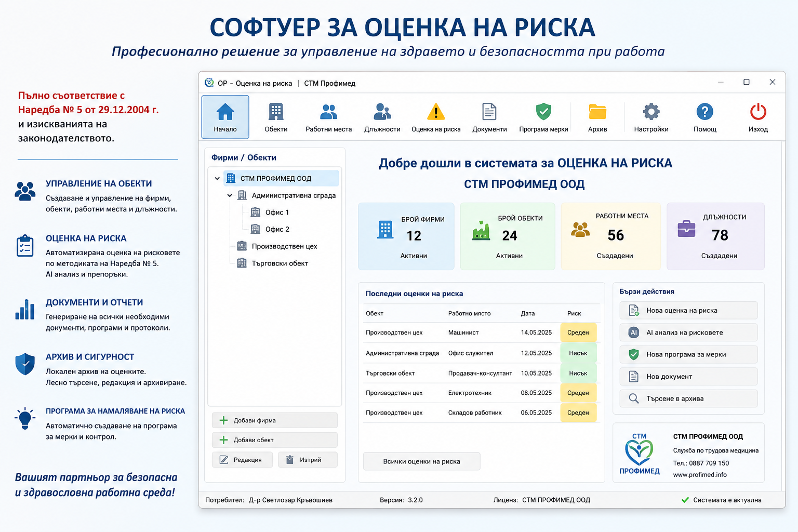Create Нова програма за мерки
798x532 pixels.
coord(688,354)
